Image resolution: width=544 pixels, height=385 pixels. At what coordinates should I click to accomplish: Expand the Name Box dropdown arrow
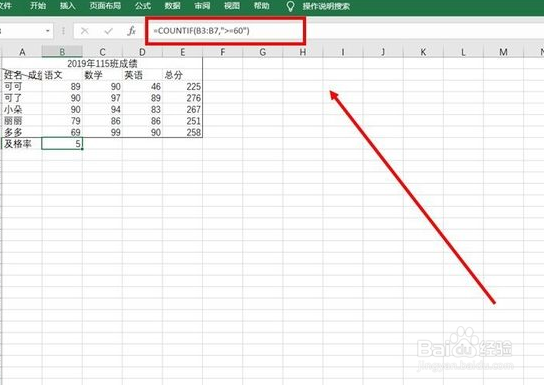[48, 31]
